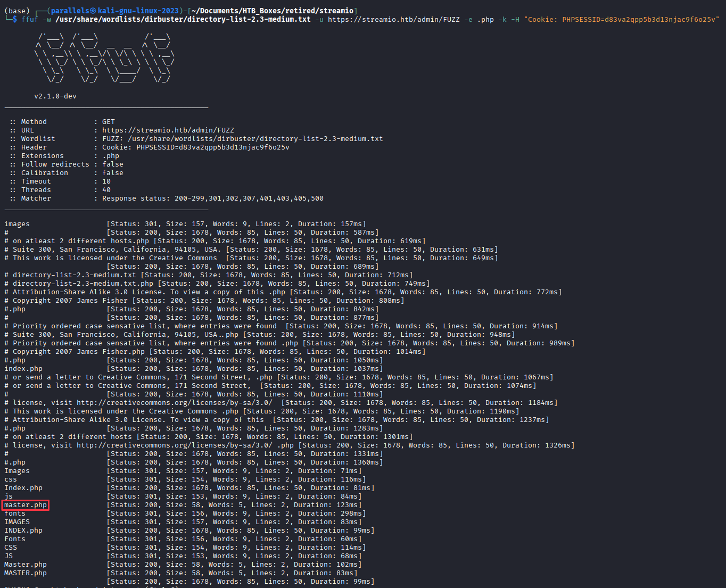
Task: Click the URL value in the ffuf settings block
Action: click(168, 130)
